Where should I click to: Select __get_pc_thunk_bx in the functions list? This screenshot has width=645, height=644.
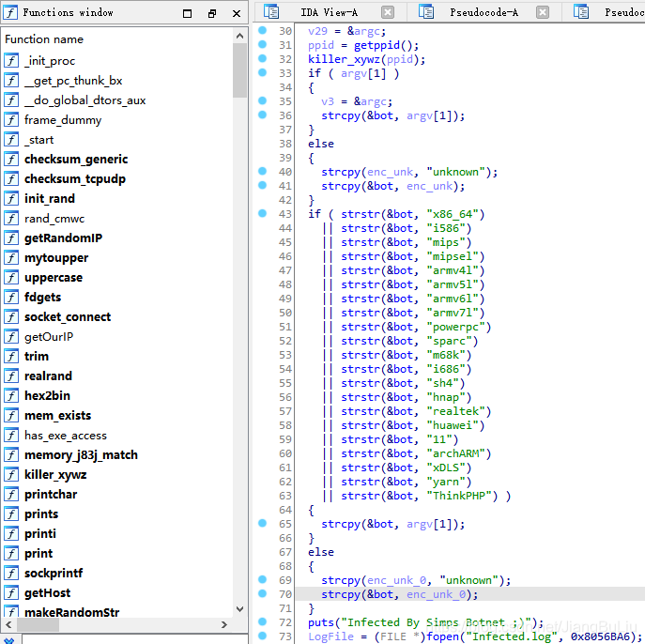click(x=73, y=81)
